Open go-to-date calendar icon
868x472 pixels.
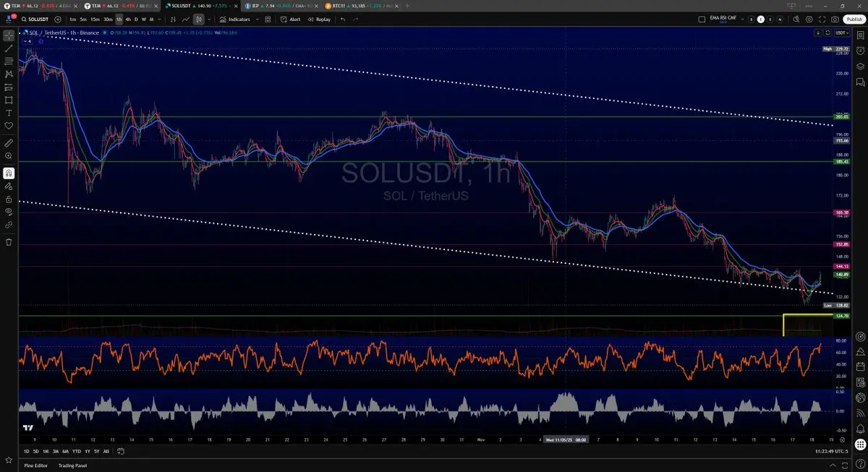coord(121,452)
